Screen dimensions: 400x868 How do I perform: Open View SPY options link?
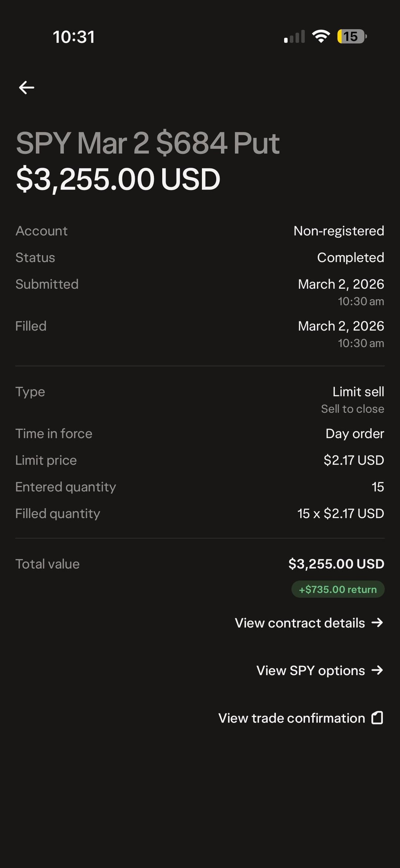[x=311, y=670]
